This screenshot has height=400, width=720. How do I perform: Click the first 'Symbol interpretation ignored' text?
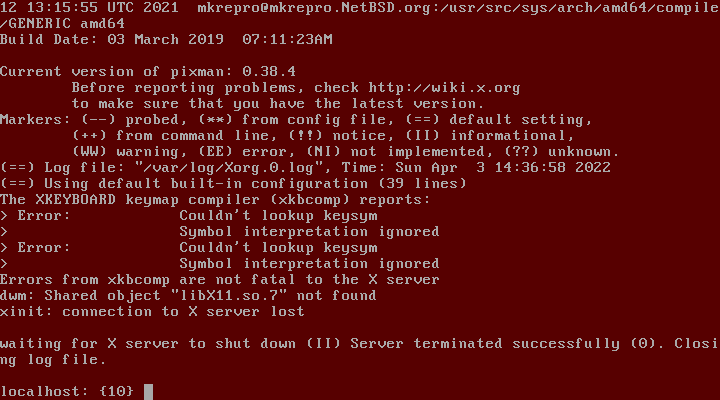(x=309, y=232)
